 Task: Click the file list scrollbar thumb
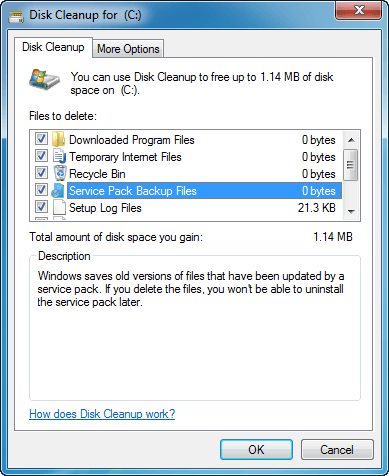click(351, 165)
